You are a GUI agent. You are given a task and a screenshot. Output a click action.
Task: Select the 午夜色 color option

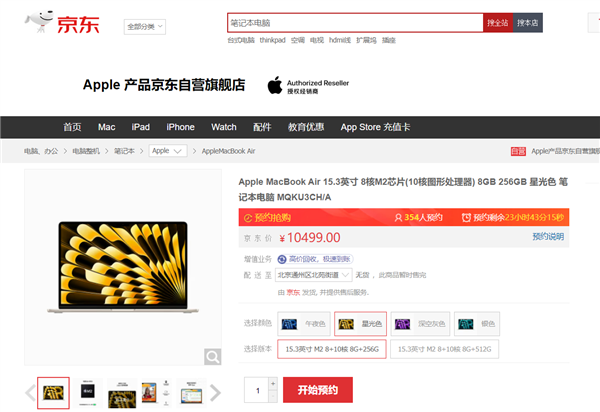[304, 324]
